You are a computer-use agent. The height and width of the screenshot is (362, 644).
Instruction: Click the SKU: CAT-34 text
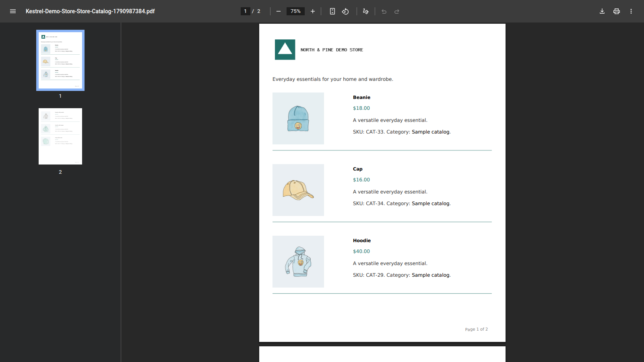[369, 204]
